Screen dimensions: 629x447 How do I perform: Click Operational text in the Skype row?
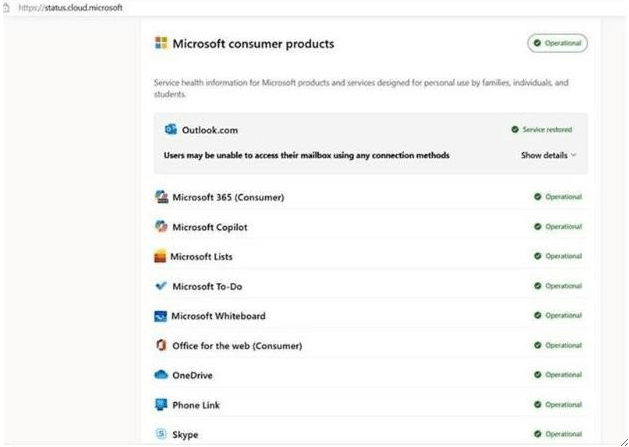564,434
